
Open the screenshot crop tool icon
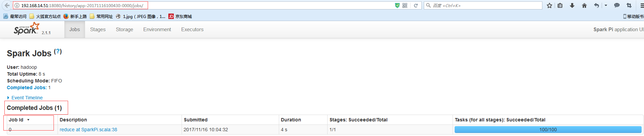point(629,5)
